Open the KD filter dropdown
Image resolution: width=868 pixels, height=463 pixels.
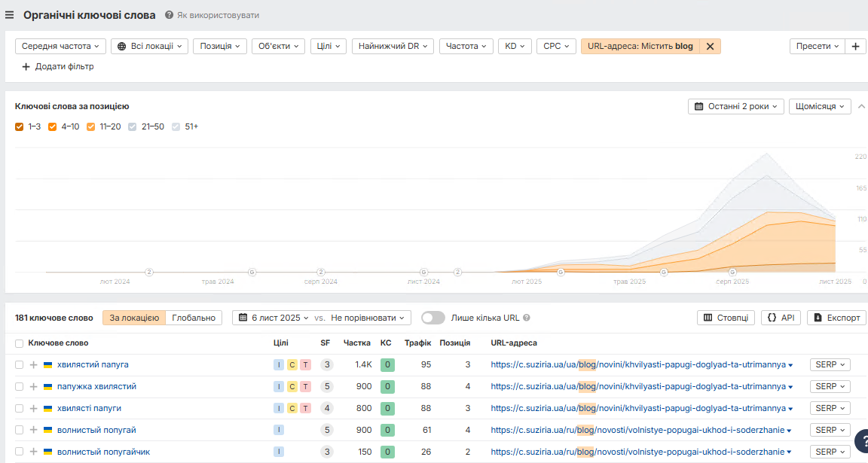click(x=515, y=47)
